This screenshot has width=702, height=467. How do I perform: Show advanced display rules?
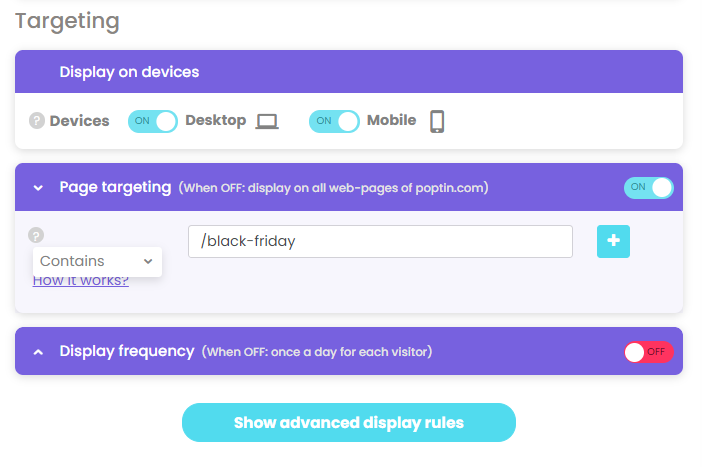coord(349,422)
